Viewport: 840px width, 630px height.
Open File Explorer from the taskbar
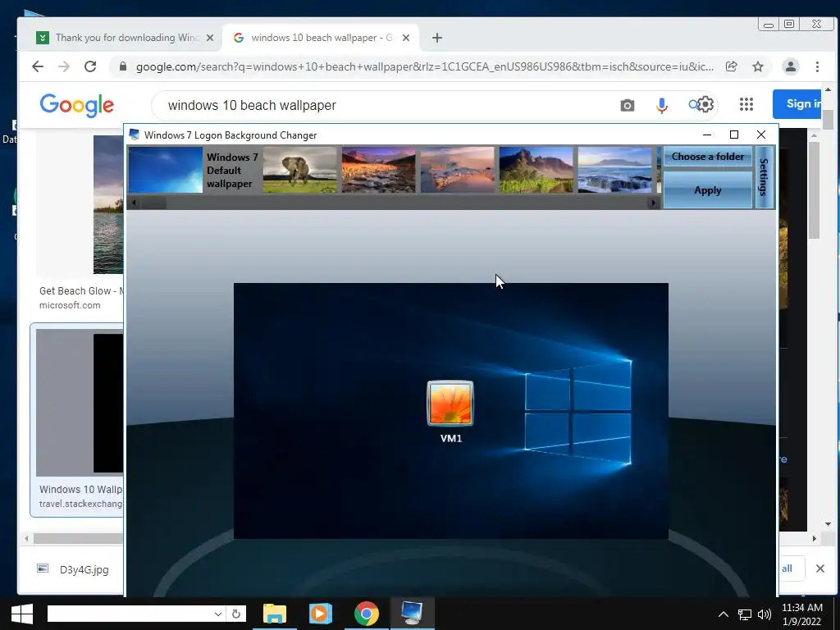coord(275,614)
